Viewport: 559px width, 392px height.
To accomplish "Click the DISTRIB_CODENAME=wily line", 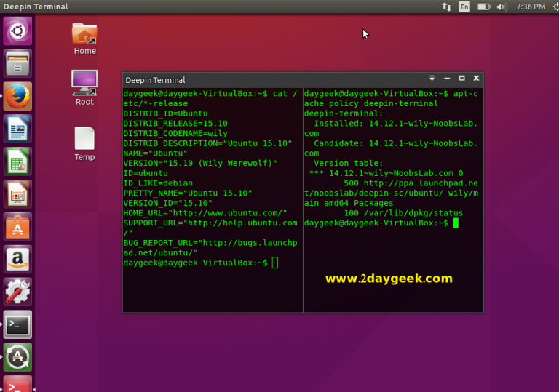I will [175, 134].
